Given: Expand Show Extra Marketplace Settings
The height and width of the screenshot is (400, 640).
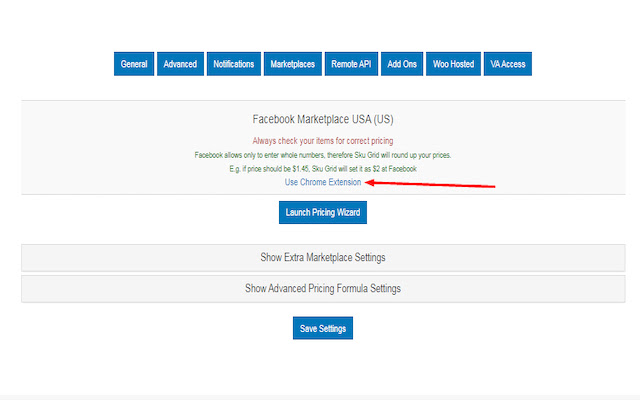Looking at the screenshot, I should tap(323, 258).
